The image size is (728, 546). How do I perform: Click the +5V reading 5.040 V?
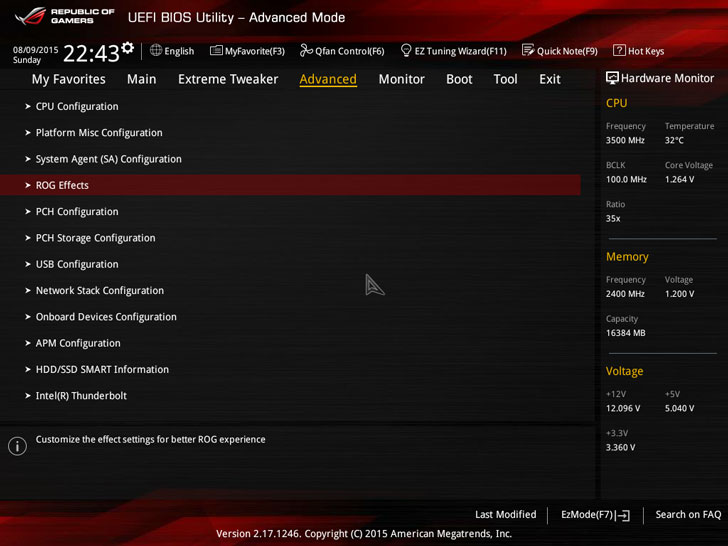pos(680,409)
